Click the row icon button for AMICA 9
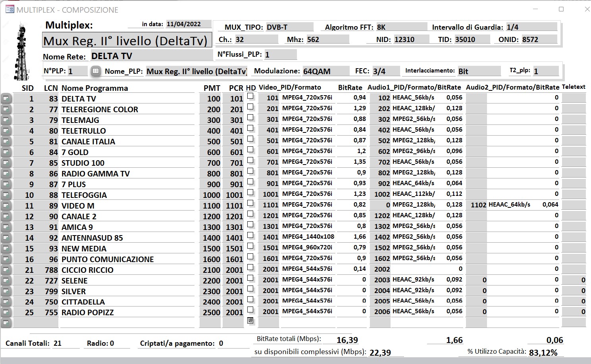Viewport: 591px width, 364px height. pyautogui.click(x=6, y=227)
